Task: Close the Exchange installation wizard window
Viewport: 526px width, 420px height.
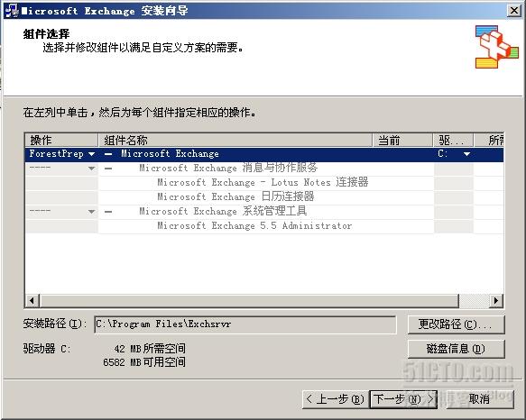Action: pos(514,11)
